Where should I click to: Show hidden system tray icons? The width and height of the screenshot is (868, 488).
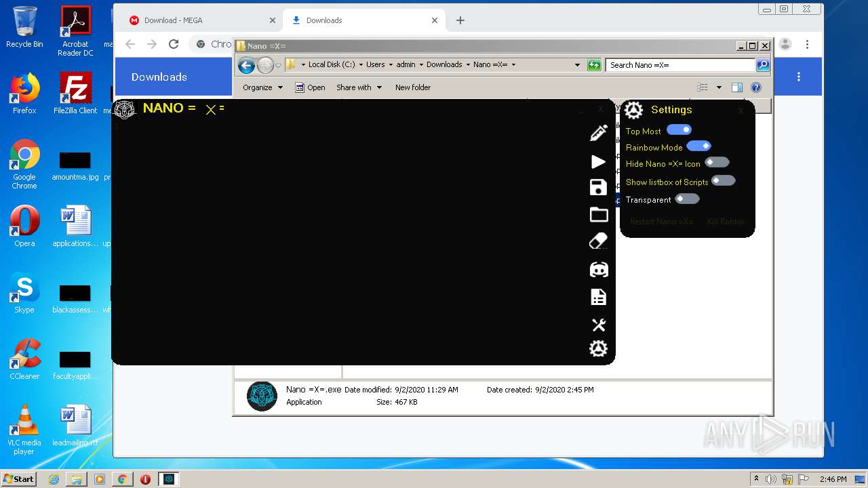[756, 479]
